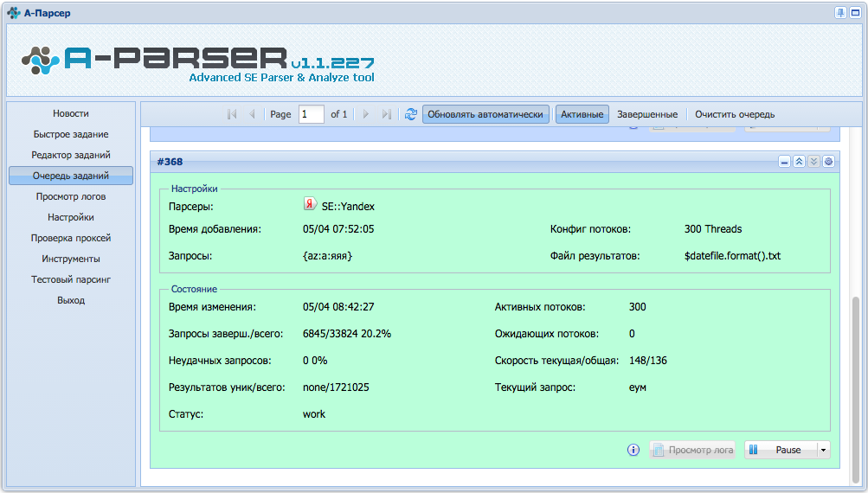Open task #368 settings gear icon
The width and height of the screenshot is (868, 493).
pos(828,162)
